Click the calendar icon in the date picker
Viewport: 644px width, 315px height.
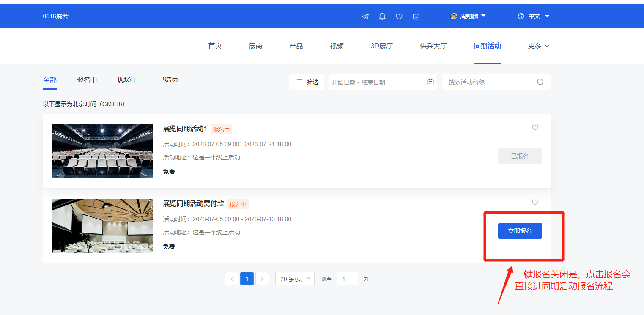[430, 82]
